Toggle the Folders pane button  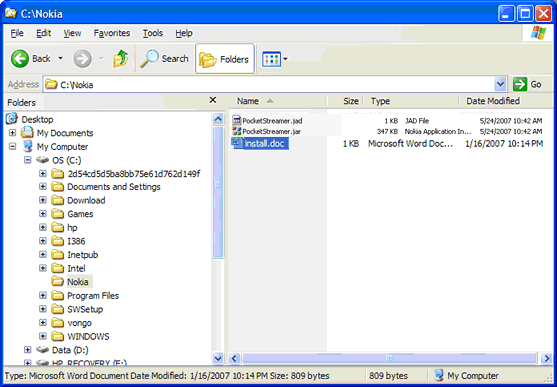point(225,59)
